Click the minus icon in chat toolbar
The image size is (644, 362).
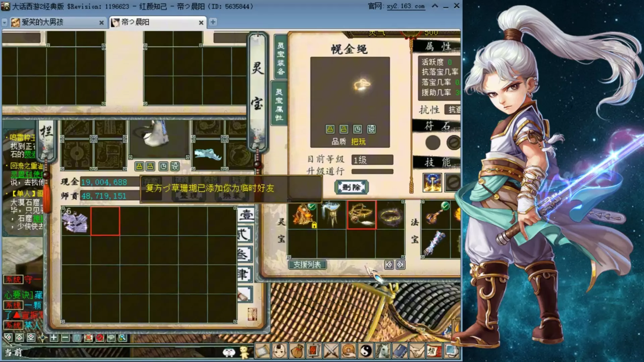point(65,338)
